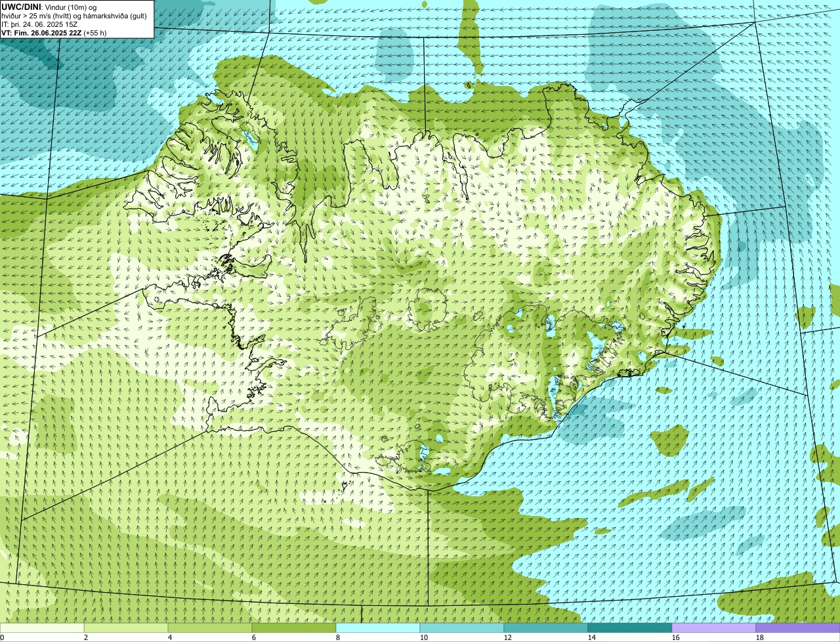Click the legend tick label "14"
This screenshot has width=840, height=642.
tap(592, 637)
